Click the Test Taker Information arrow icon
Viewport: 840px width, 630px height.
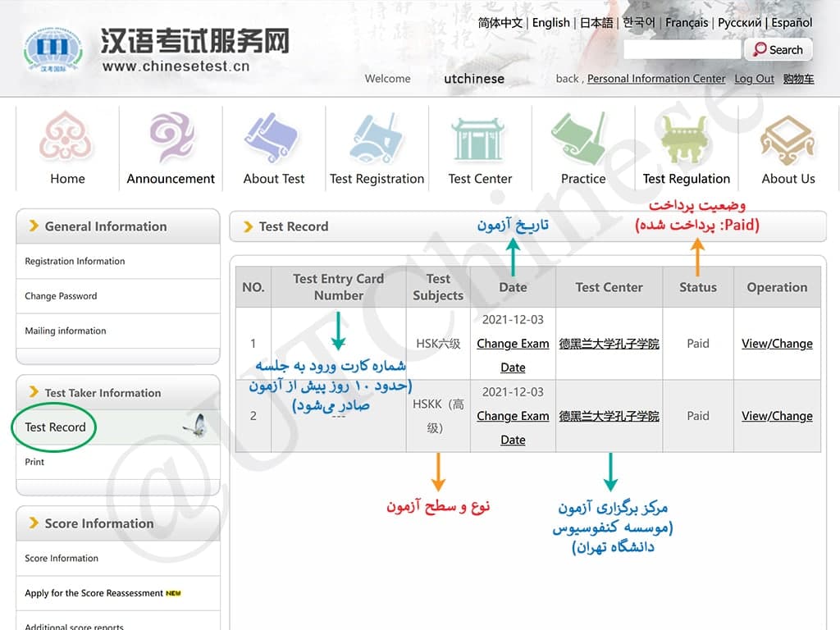[x=34, y=391]
